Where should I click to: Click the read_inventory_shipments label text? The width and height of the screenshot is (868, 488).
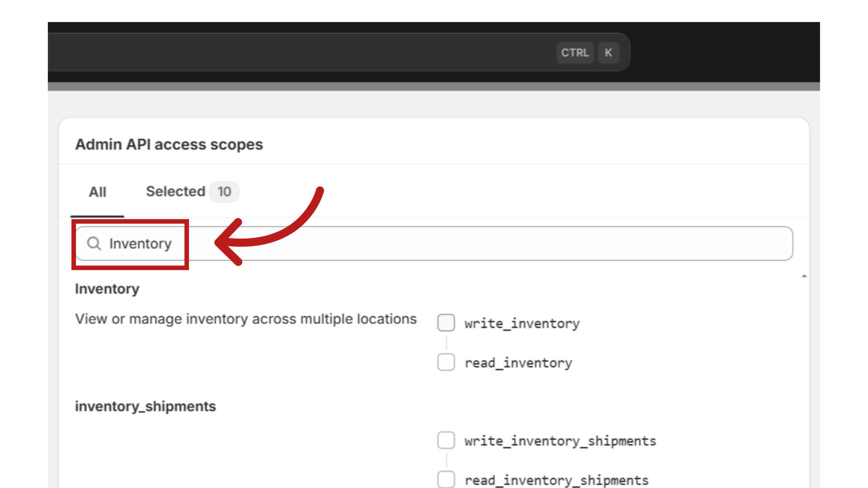[x=557, y=480]
